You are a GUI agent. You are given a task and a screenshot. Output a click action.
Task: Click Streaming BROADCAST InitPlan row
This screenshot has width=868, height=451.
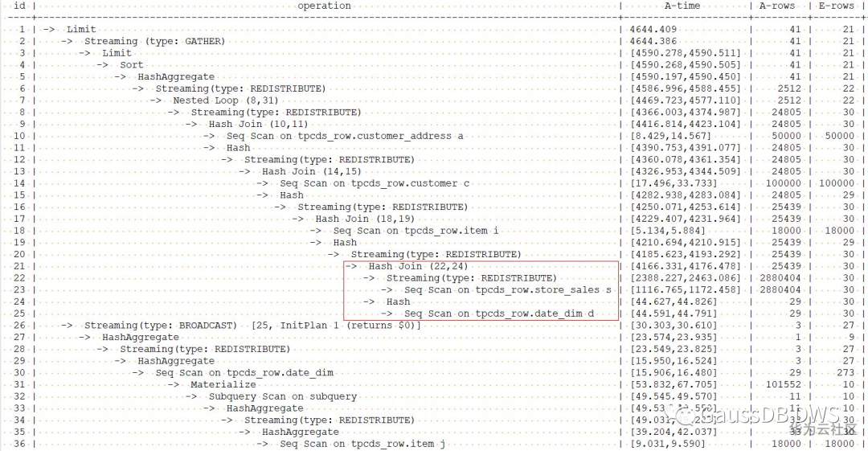[252, 326]
